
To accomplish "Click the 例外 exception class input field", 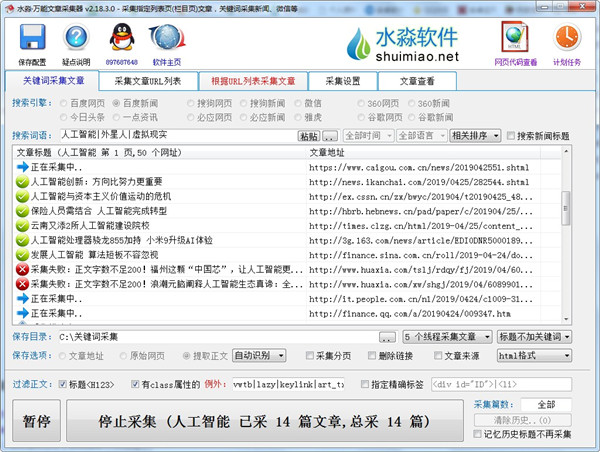I will point(289,384).
